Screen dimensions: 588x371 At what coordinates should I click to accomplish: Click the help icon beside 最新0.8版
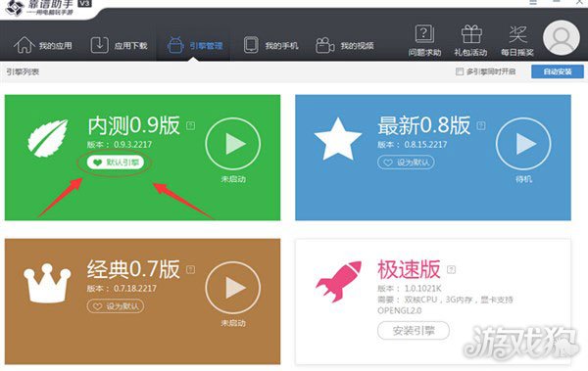(x=481, y=125)
